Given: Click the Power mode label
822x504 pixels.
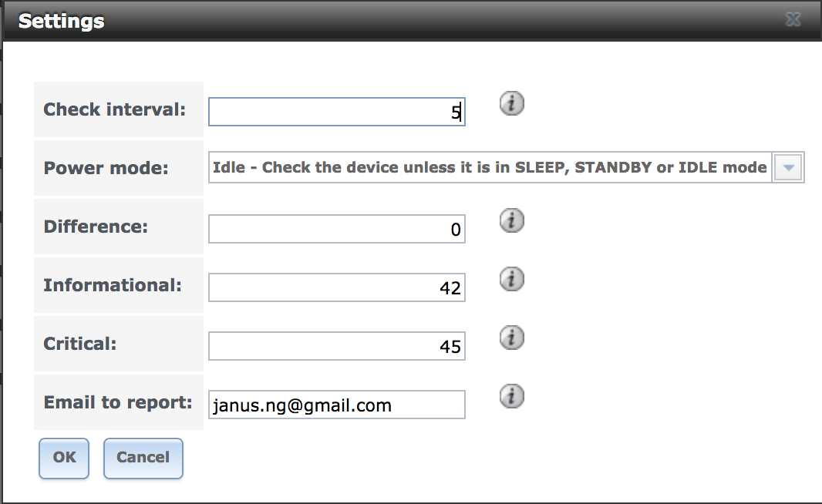Looking at the screenshot, I should 106,168.
